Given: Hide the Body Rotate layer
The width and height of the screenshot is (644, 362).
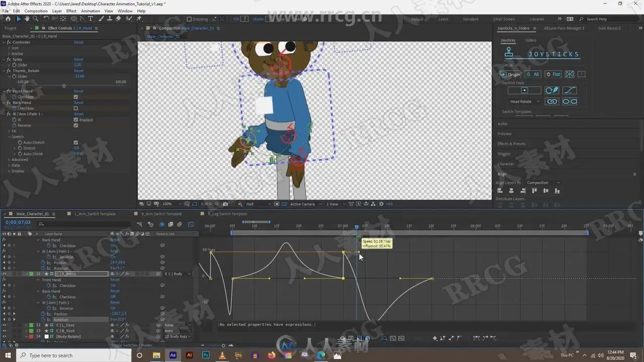Looking at the screenshot, I should 4,336.
